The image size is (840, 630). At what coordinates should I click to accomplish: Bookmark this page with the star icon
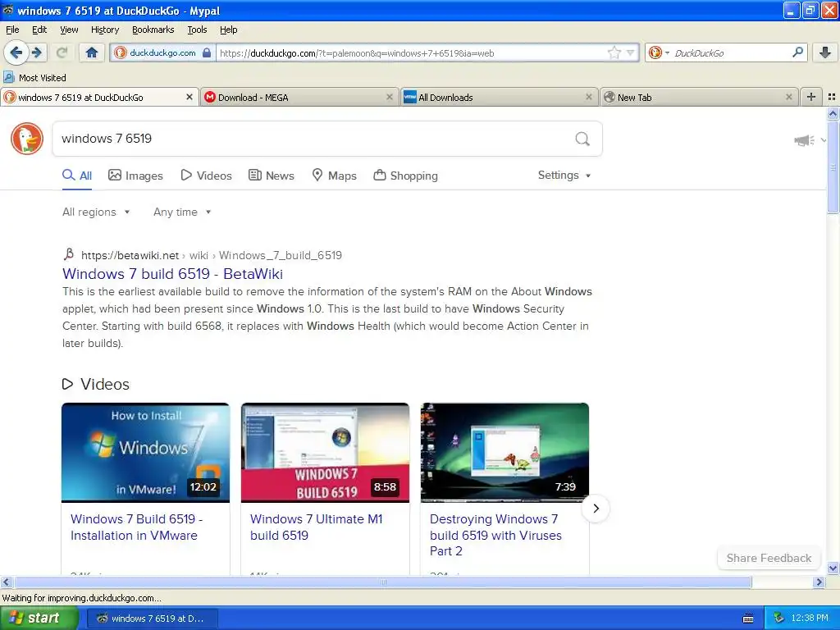(614, 52)
